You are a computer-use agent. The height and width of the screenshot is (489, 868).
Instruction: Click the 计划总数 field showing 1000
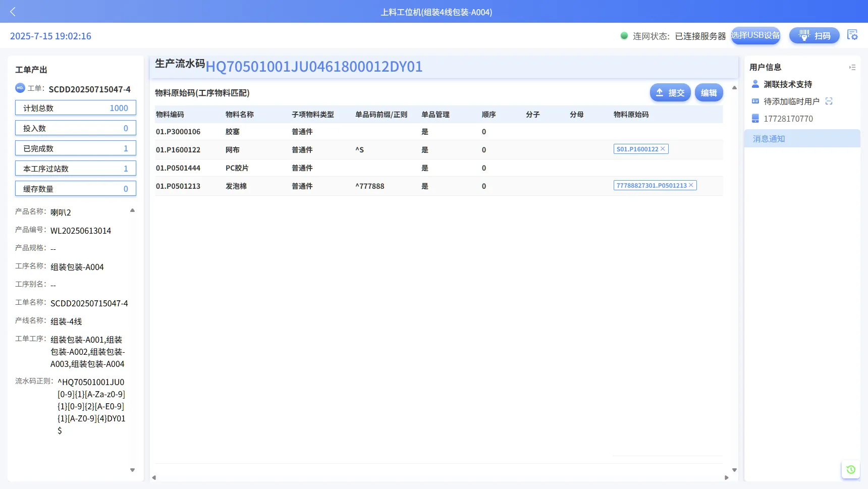[x=76, y=108]
